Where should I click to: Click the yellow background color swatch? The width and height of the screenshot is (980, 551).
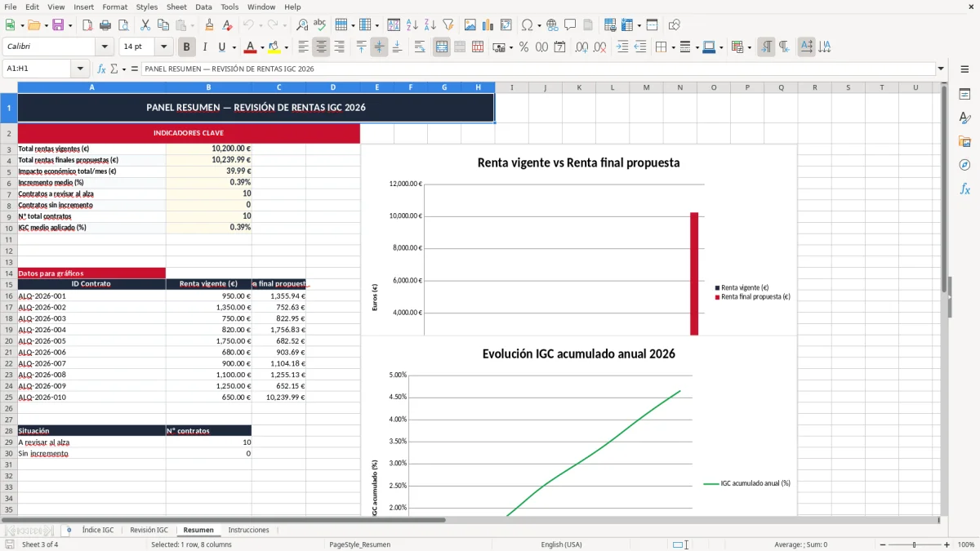click(x=274, y=47)
